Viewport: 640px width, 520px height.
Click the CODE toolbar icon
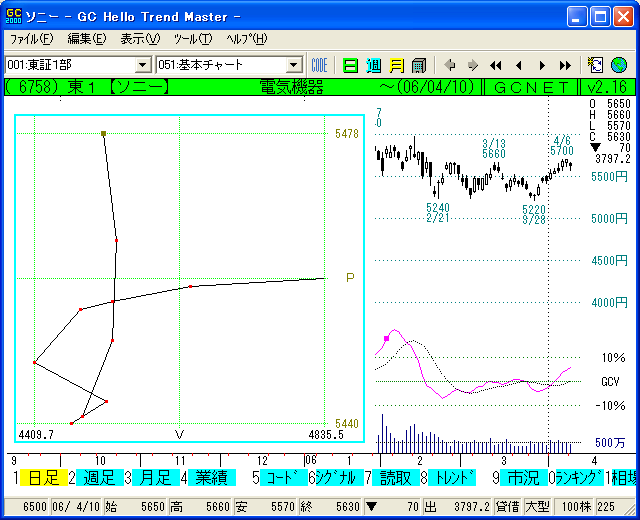(x=319, y=65)
